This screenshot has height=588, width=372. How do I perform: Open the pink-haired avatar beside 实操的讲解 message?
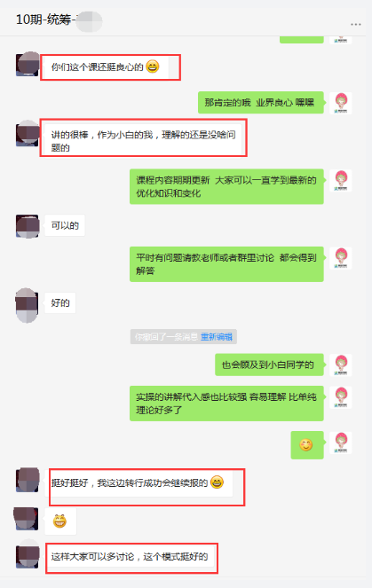point(341,397)
